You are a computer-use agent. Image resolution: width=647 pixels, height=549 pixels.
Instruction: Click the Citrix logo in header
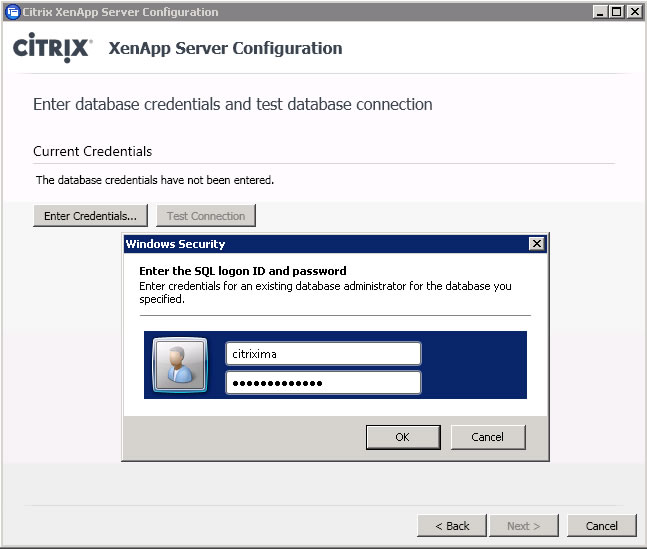52,47
